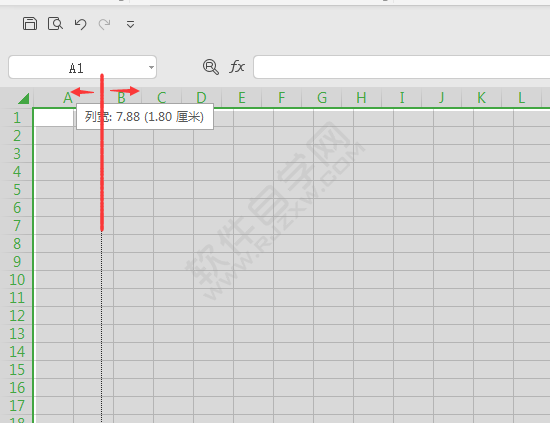Select column H header
This screenshot has height=423, width=550.
pos(362,98)
